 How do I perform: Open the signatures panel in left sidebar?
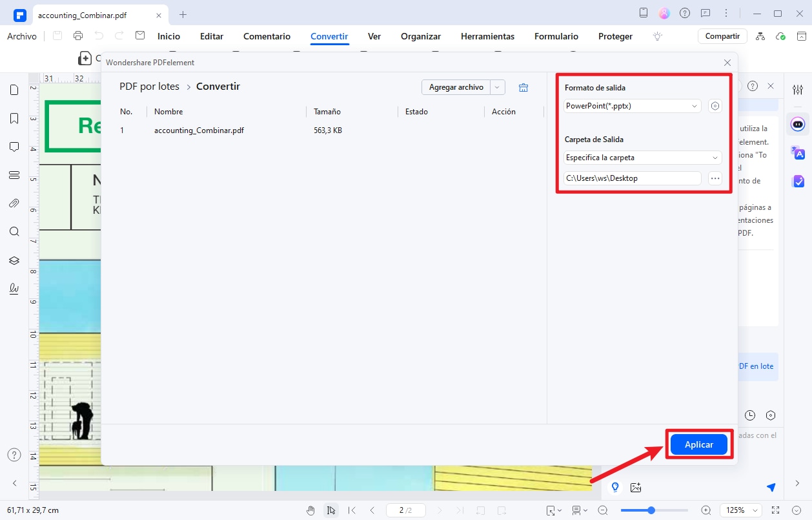[x=14, y=289]
